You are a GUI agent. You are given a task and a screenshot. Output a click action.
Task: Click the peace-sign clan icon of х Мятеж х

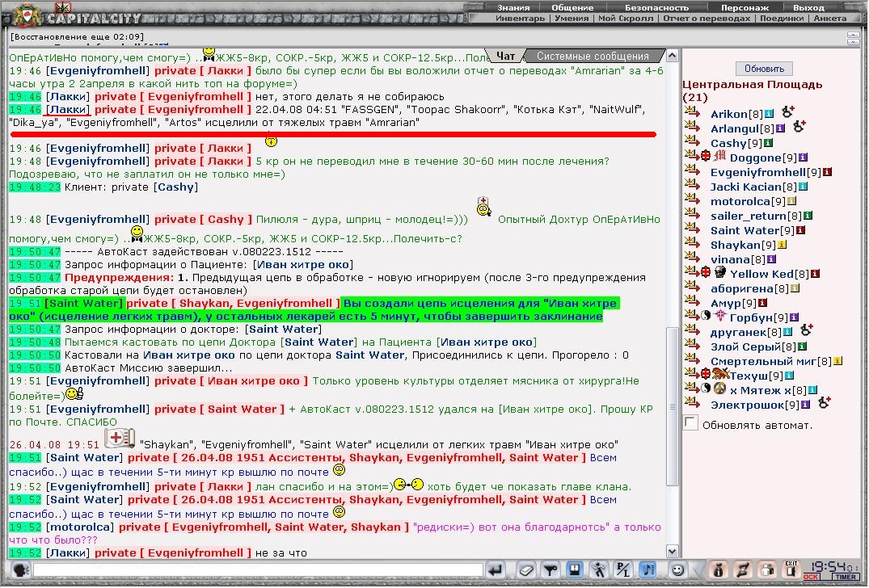point(720,388)
